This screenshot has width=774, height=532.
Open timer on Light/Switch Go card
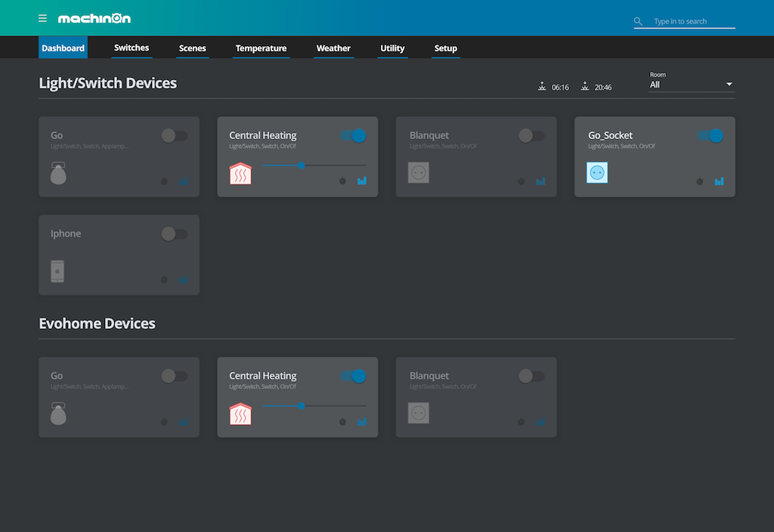tap(164, 181)
